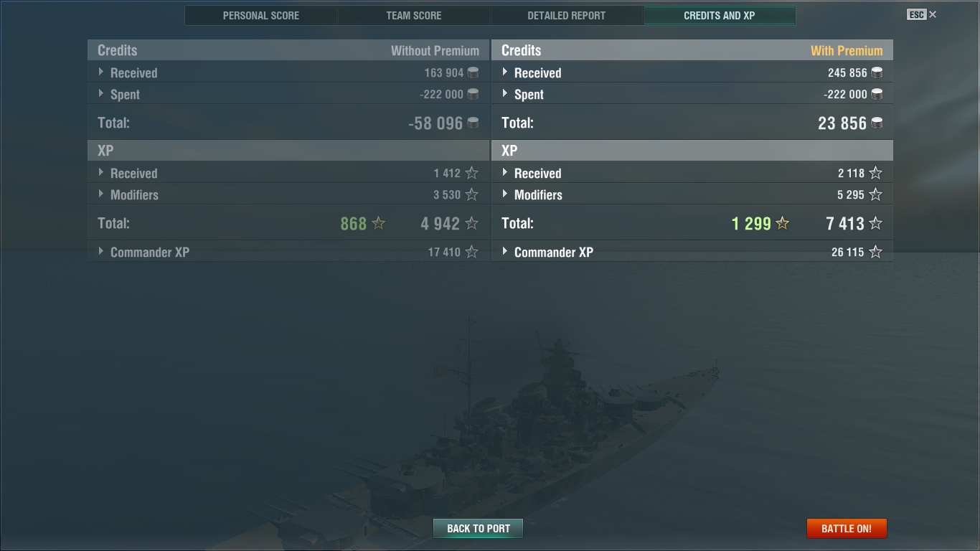Image resolution: width=980 pixels, height=551 pixels.
Task: Switch to the Personal Score tab
Action: coord(261,15)
